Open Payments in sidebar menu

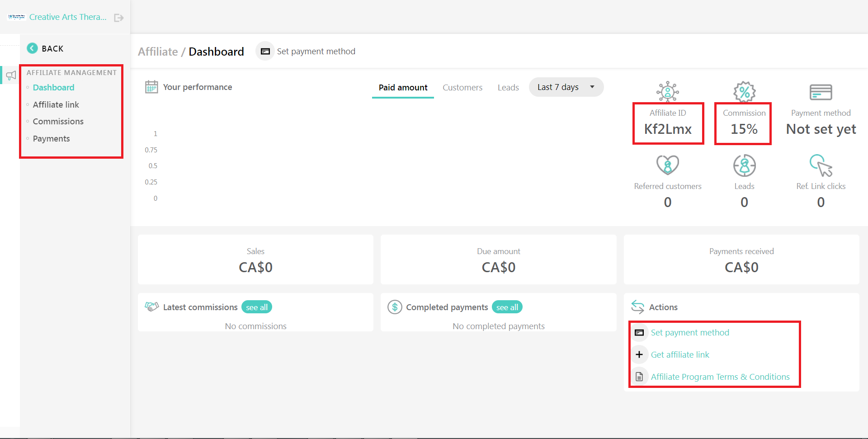pyautogui.click(x=51, y=138)
